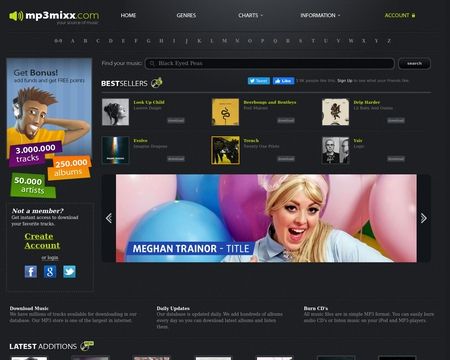
Task: Open the Trench album cover
Action: pos(225,150)
